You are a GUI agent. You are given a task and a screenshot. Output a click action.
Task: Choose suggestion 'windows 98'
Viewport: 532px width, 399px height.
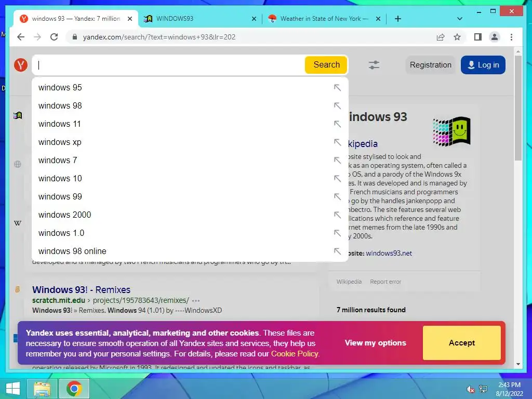190,106
